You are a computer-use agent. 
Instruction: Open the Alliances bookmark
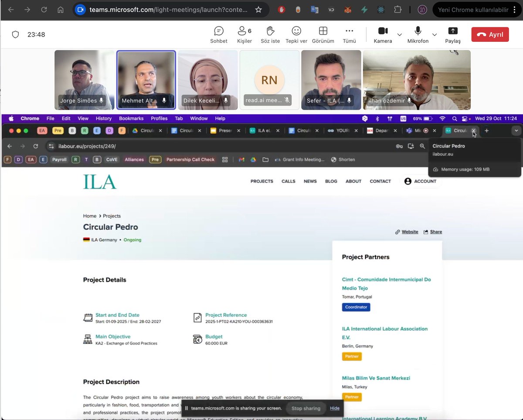coord(134,159)
